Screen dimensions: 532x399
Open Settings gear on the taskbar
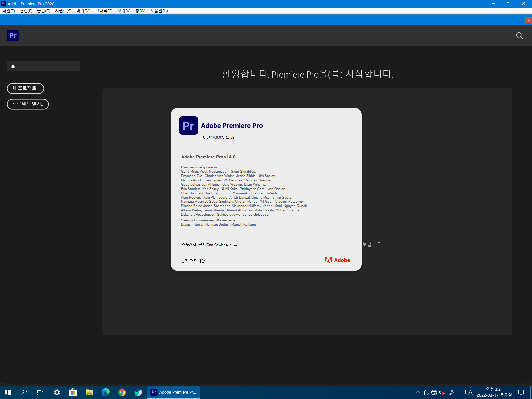57,392
